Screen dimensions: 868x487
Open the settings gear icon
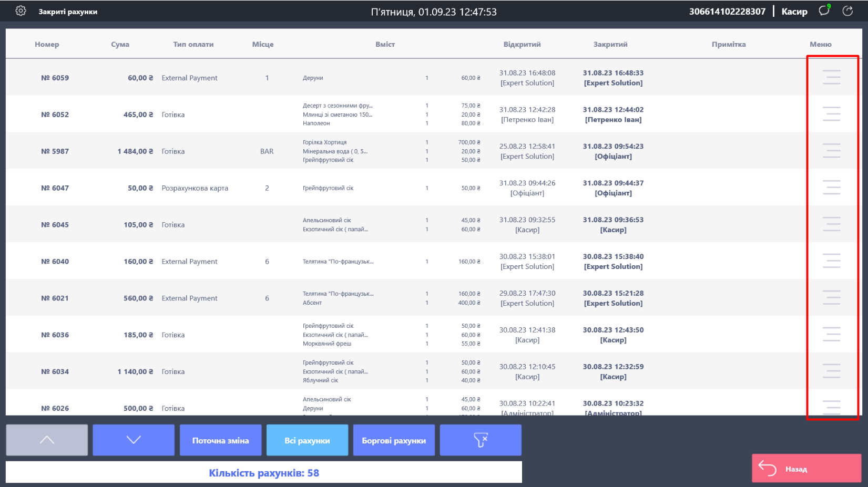(x=21, y=11)
